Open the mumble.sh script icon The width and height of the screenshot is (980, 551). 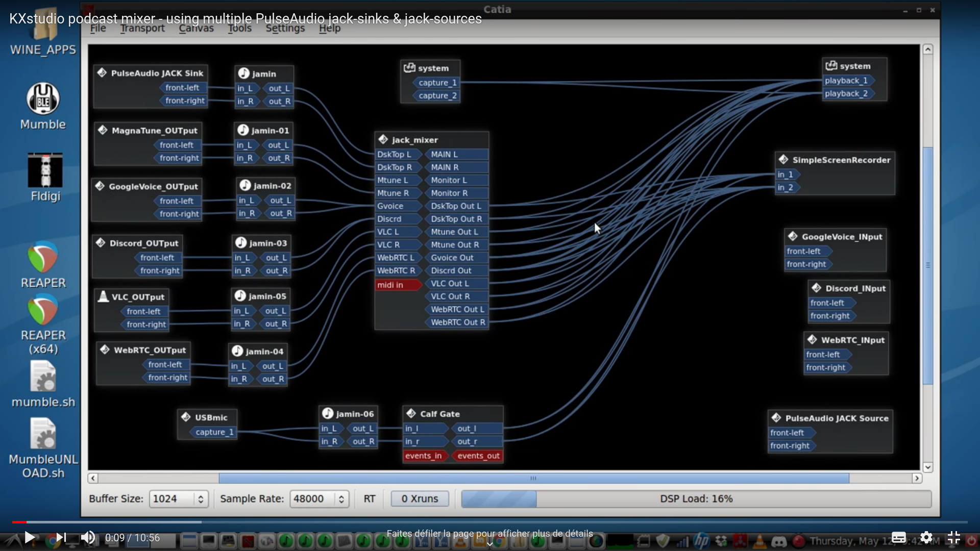(x=43, y=377)
